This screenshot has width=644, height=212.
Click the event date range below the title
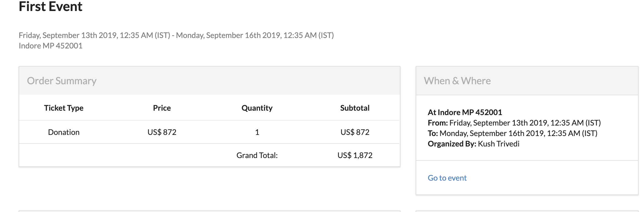(x=176, y=36)
